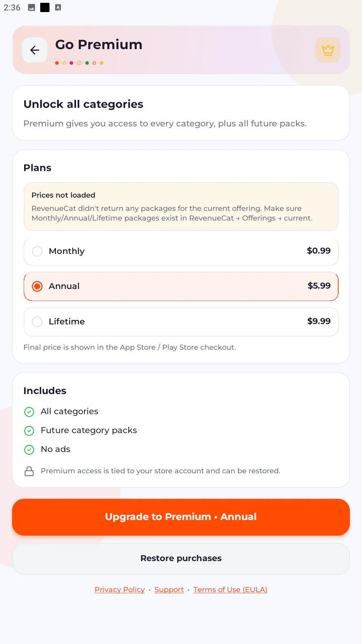The width and height of the screenshot is (362, 644).
Task: Open the Privacy Policy link
Action: [x=119, y=590]
